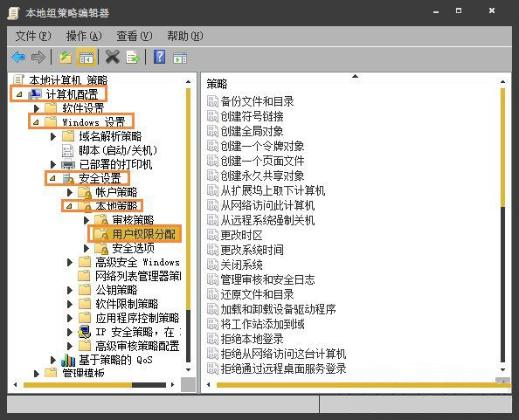Expand the 域名解析策略 node
This screenshot has width=519, height=420.
[x=53, y=136]
